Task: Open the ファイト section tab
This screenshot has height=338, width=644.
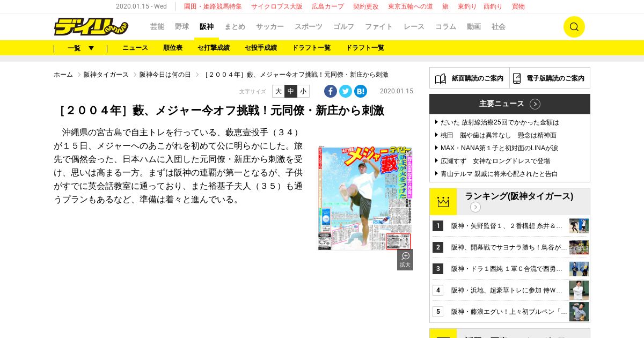Action: (x=379, y=27)
